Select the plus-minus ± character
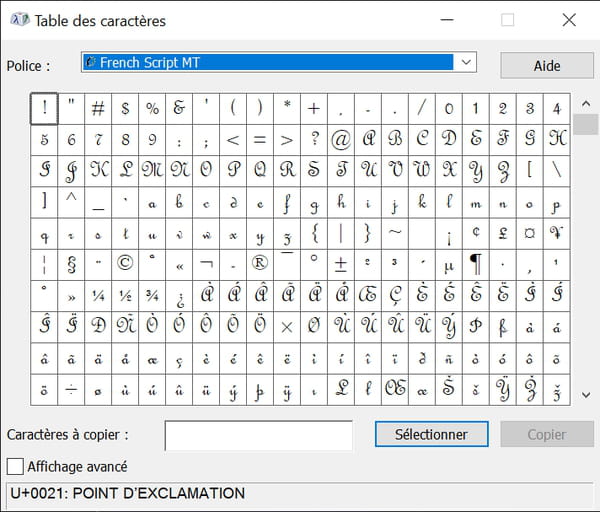This screenshot has width=600, height=512. (x=341, y=265)
